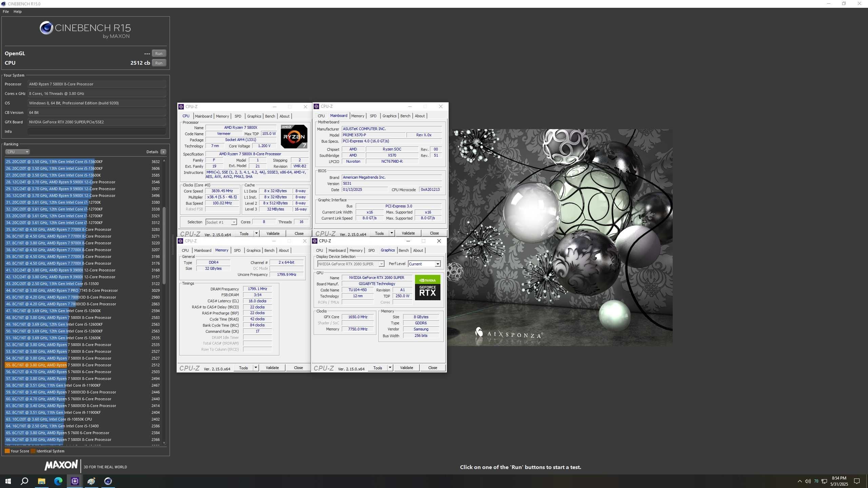The height and width of the screenshot is (488, 868).
Task: Click BIOS Version 5031 value
Action: point(392,184)
